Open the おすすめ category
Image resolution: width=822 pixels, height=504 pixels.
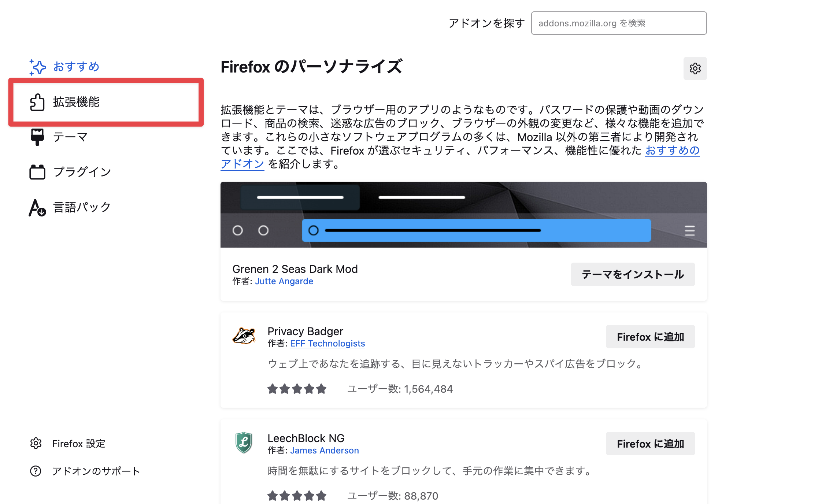click(106, 67)
